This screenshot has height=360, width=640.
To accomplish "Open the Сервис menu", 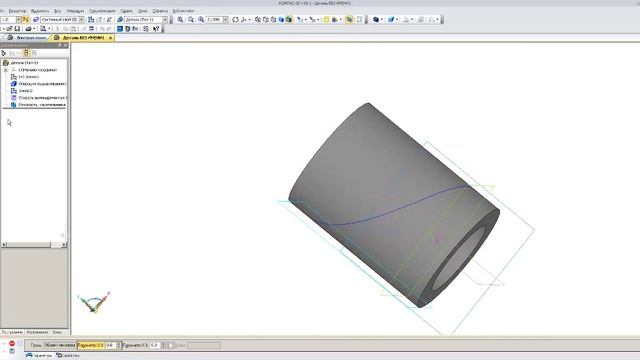I will coord(127,11).
